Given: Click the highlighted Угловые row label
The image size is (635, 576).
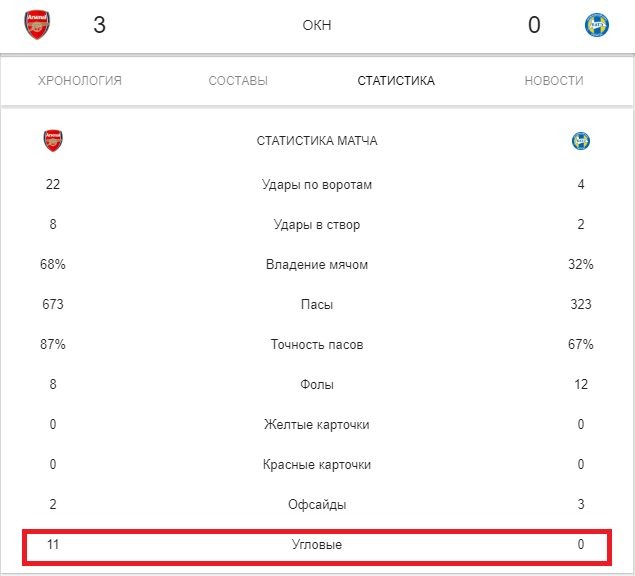Looking at the screenshot, I should coord(317,545).
